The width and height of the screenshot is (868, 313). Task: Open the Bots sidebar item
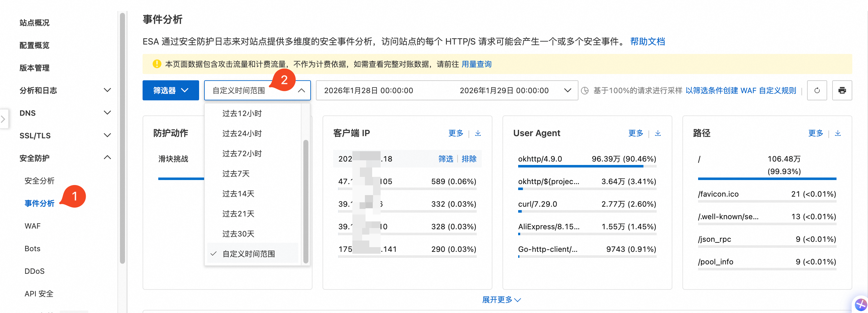point(32,248)
